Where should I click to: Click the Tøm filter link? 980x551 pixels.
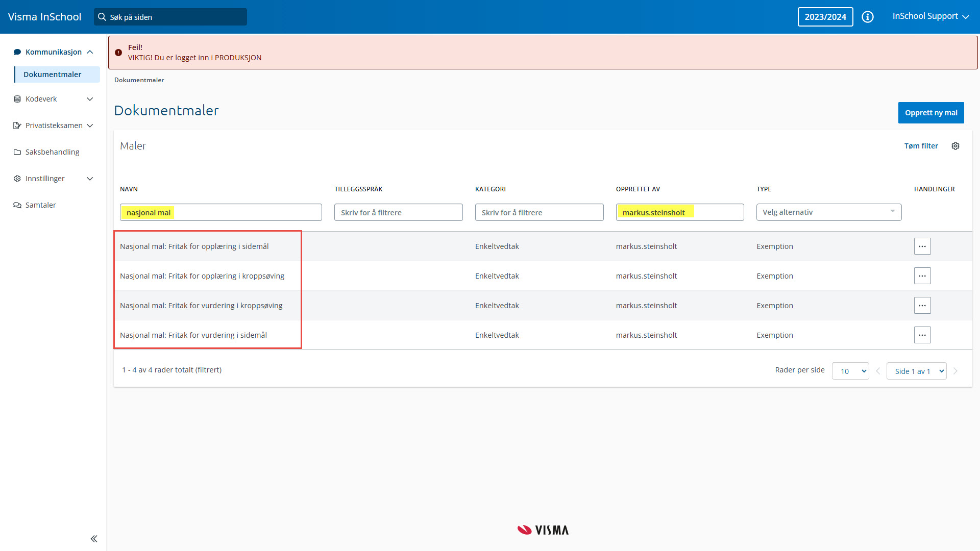click(921, 146)
